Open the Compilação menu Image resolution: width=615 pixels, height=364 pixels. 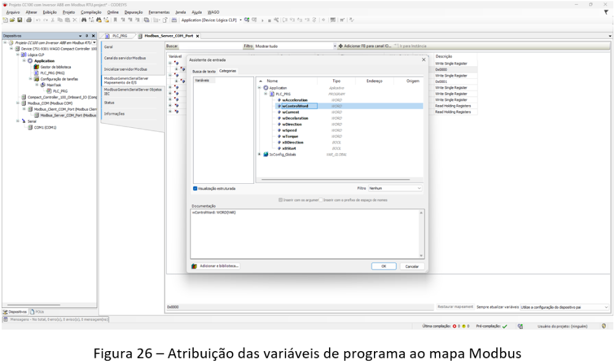[x=90, y=12]
